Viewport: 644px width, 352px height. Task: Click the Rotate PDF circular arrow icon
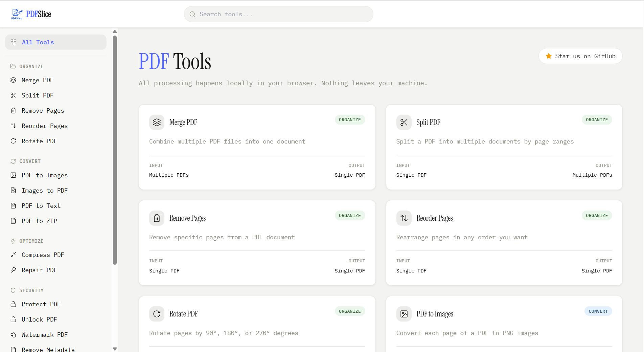[x=14, y=141]
